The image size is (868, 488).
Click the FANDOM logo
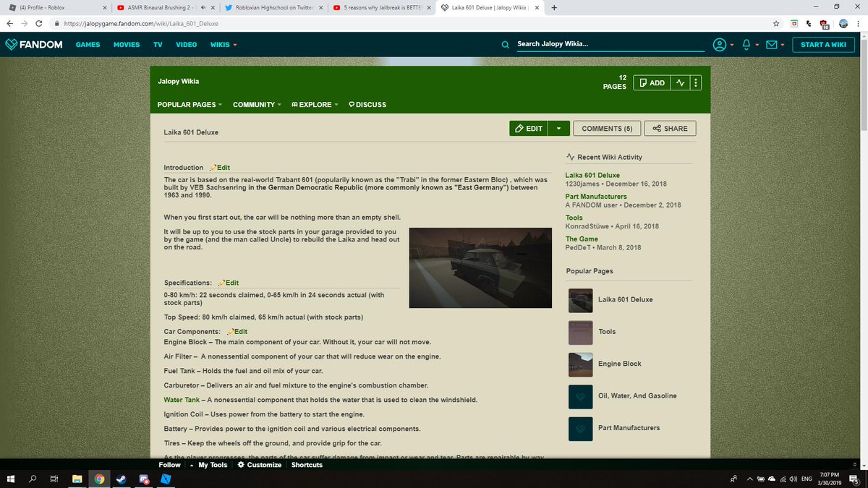[x=33, y=44]
